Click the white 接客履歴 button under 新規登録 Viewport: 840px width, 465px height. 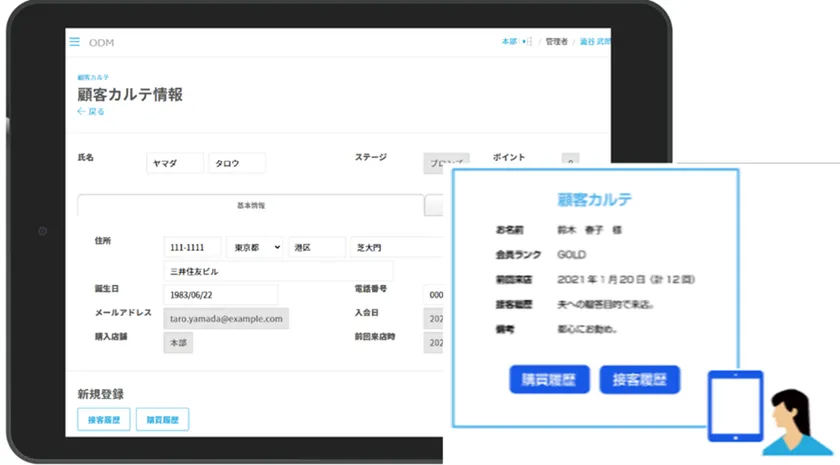click(103, 420)
